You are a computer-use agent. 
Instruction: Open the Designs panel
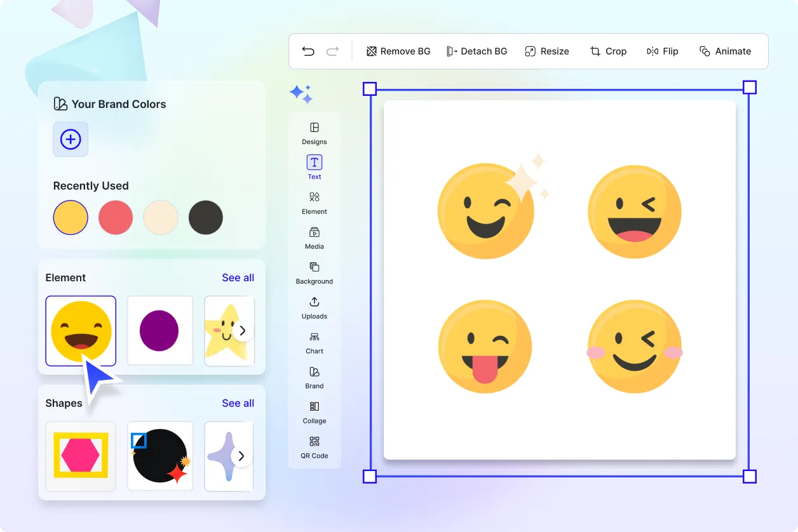[314, 133]
